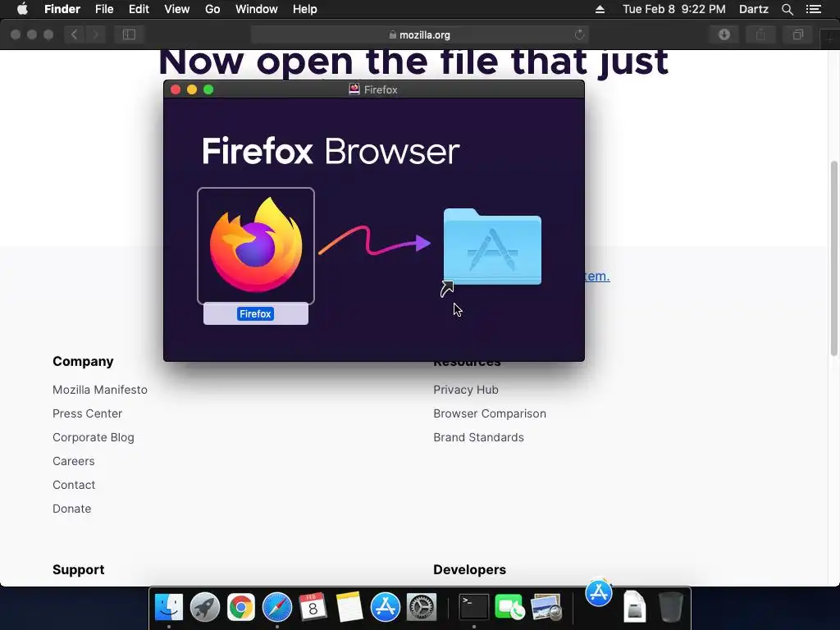Open System Preferences gear in Dock

pos(422,608)
